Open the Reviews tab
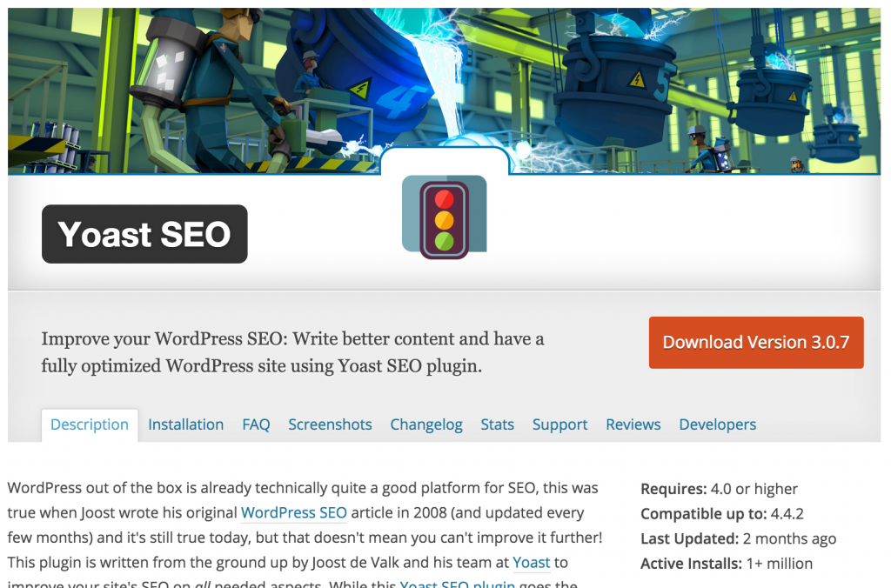 coord(633,425)
